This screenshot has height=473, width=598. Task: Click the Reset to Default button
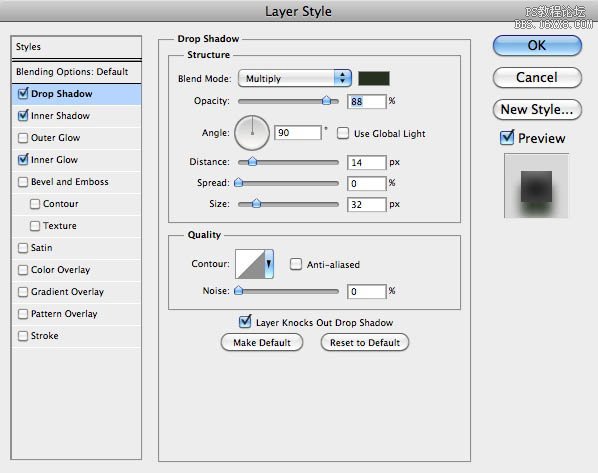tap(365, 343)
